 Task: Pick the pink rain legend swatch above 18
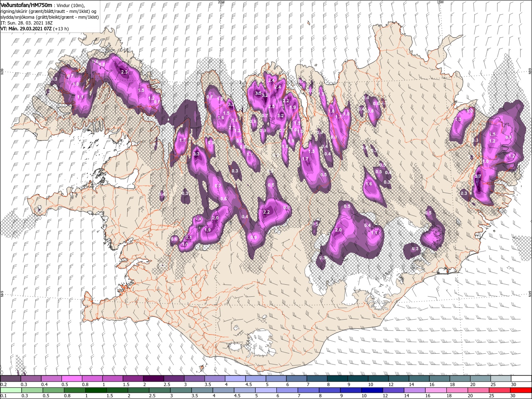(457, 390)
